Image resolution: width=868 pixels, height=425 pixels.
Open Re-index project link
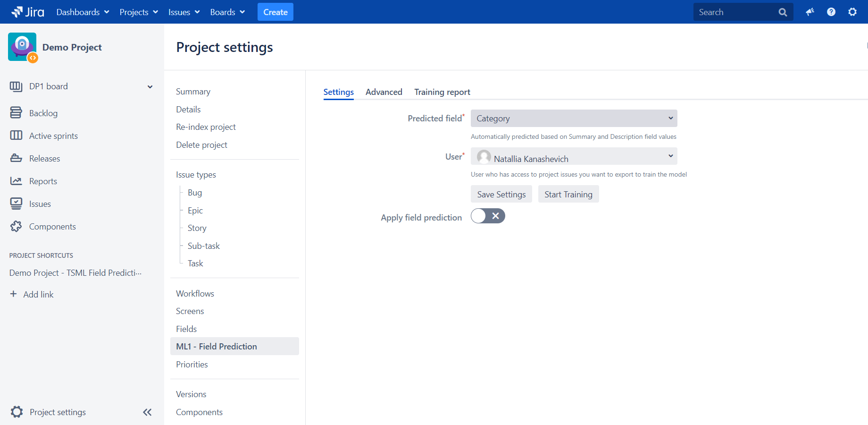click(206, 127)
